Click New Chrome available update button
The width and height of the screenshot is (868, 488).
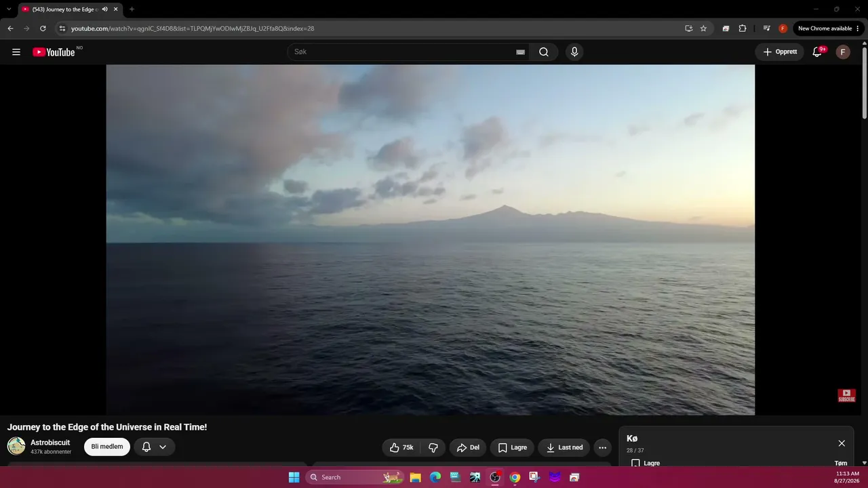[829, 28]
